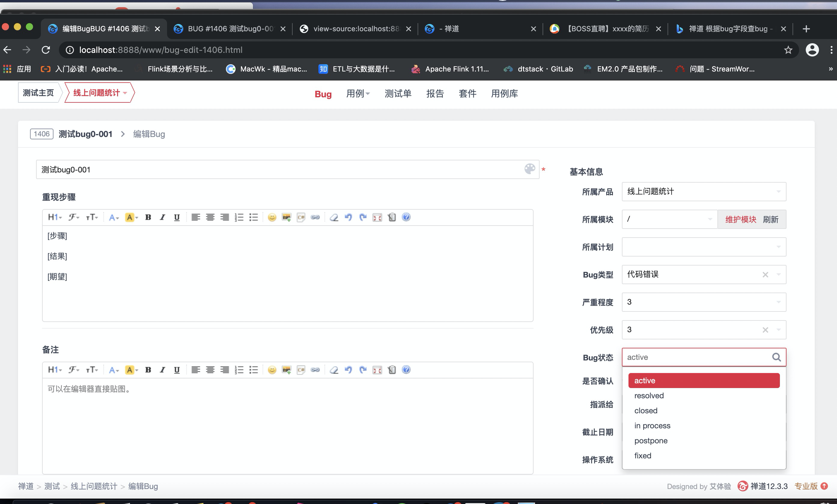Open heading H1 dropdown in the 重现步骤 editor
837x504 pixels.
(x=54, y=217)
